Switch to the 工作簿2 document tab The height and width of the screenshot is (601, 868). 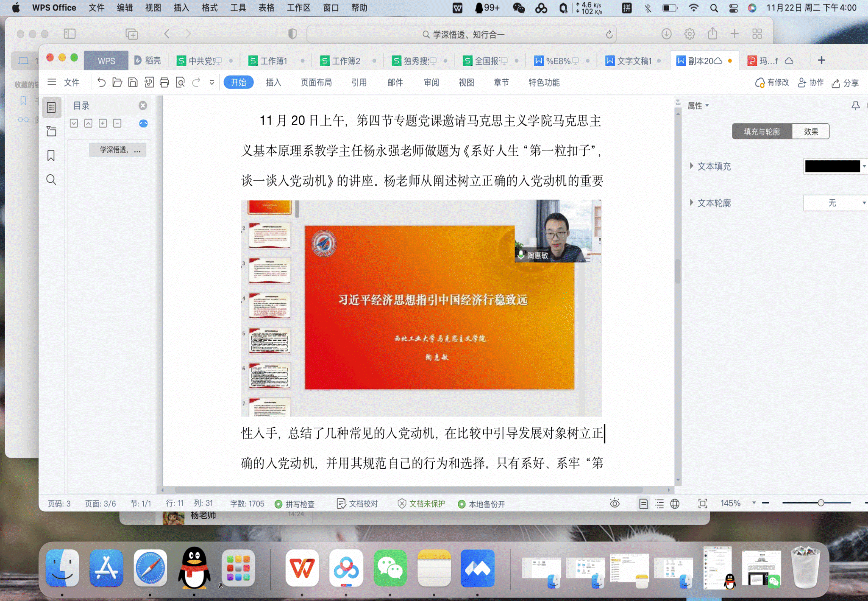345,61
